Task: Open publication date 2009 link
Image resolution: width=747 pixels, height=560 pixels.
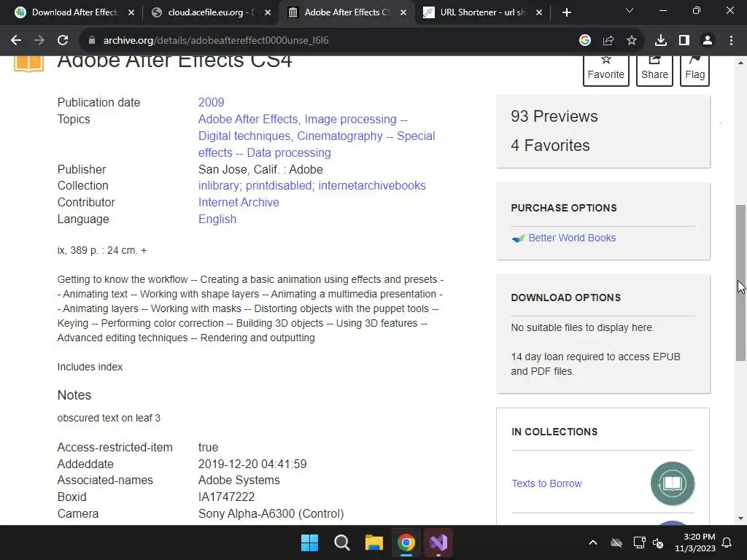Action: [211, 102]
